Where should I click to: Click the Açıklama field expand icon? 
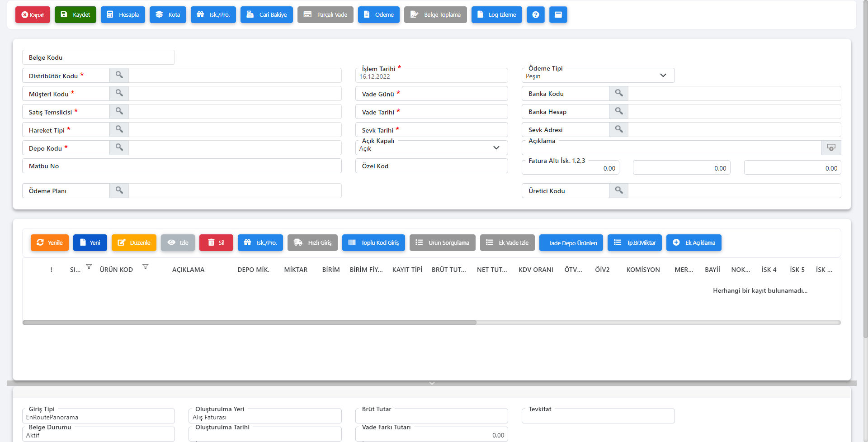click(831, 147)
